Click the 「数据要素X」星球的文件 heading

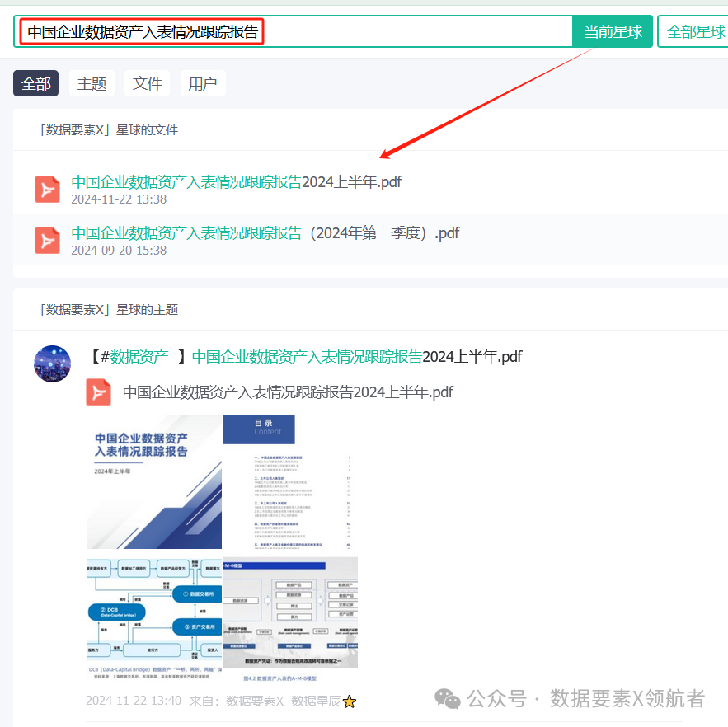pos(109,130)
